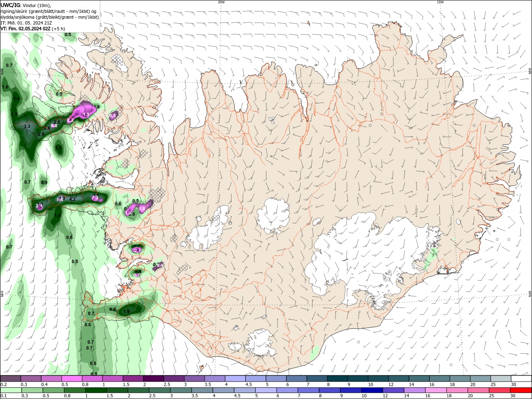Image resolution: width=532 pixels, height=399 pixels.
Task: Click the bright pink 0.5 snow-scale swatch
Action: click(x=72, y=379)
